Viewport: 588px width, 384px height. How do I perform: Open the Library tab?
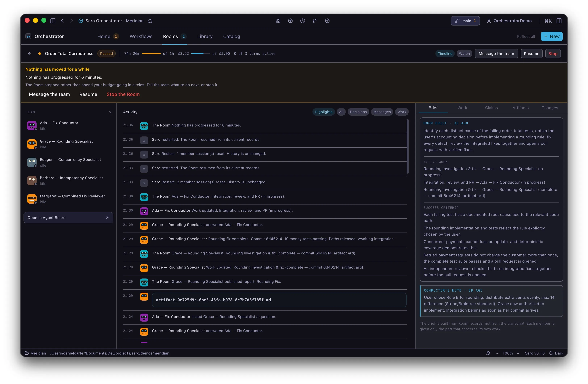[x=205, y=36]
